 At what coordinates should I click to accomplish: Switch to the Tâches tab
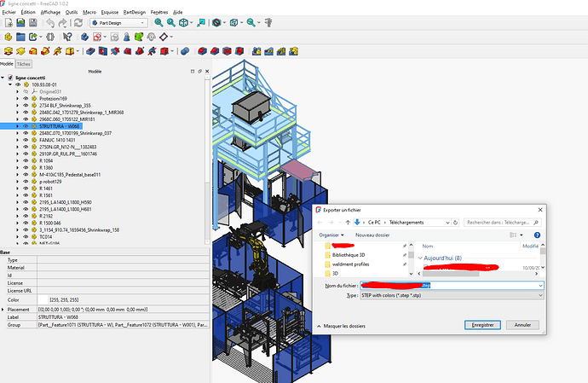click(x=23, y=64)
